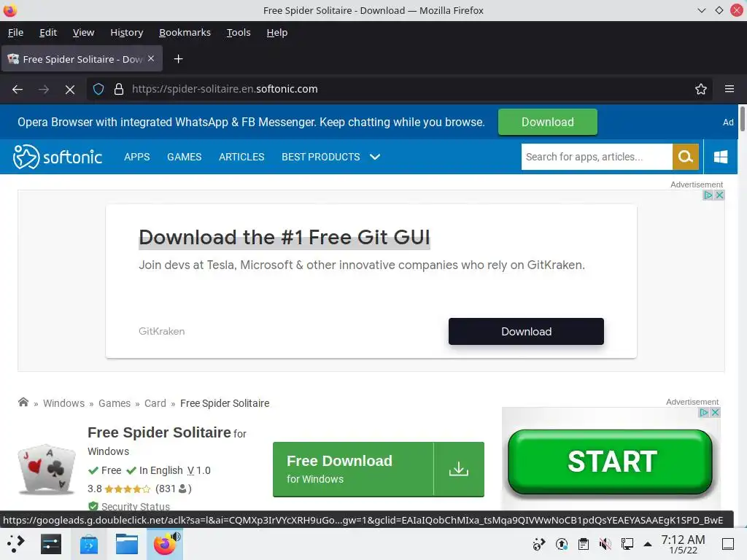This screenshot has height=560, width=747.
Task: Go to the GAMES section
Action: [x=185, y=157]
